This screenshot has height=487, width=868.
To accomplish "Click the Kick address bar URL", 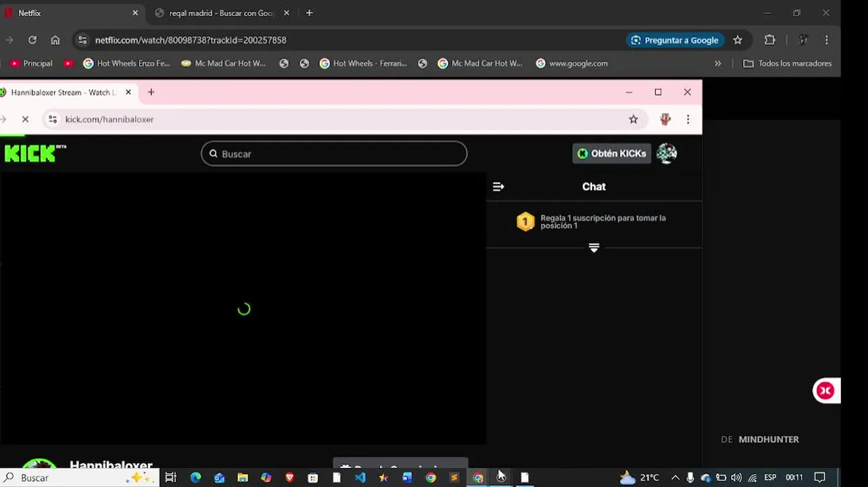I will pos(110,119).
